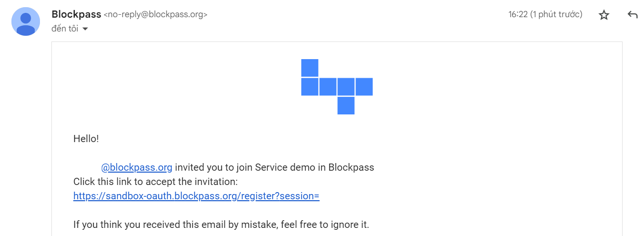Click the sender name Blockpass

[76, 14]
